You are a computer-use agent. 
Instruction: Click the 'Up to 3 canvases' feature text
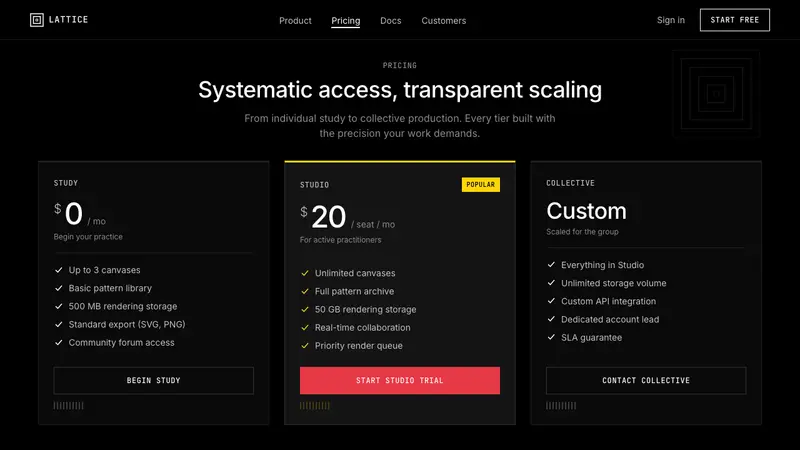[105, 270]
